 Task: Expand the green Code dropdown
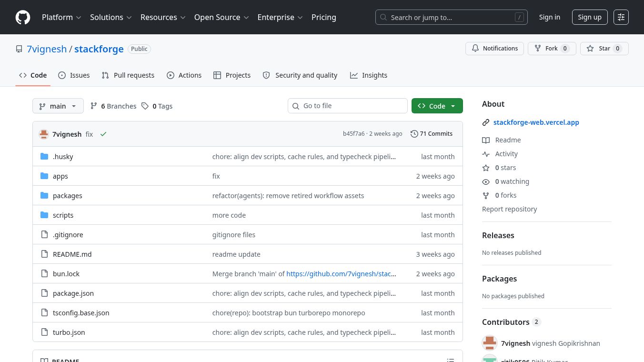[437, 106]
